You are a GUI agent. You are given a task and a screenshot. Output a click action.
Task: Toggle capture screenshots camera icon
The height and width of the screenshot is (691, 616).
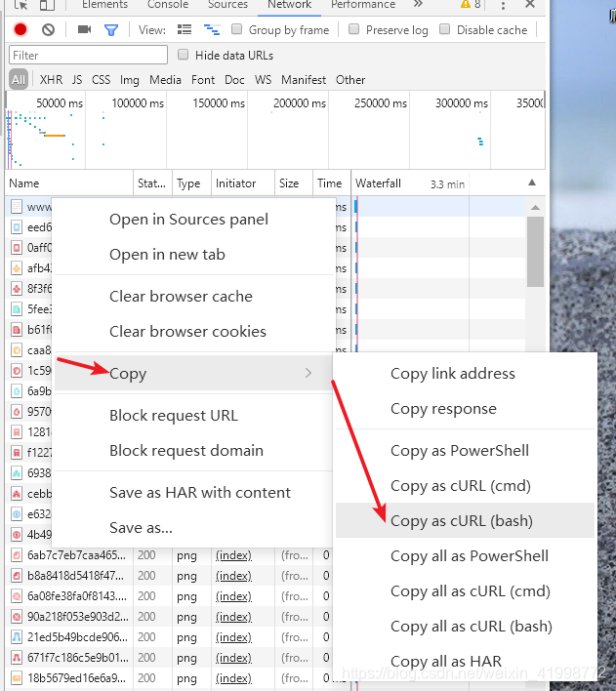tap(84, 29)
